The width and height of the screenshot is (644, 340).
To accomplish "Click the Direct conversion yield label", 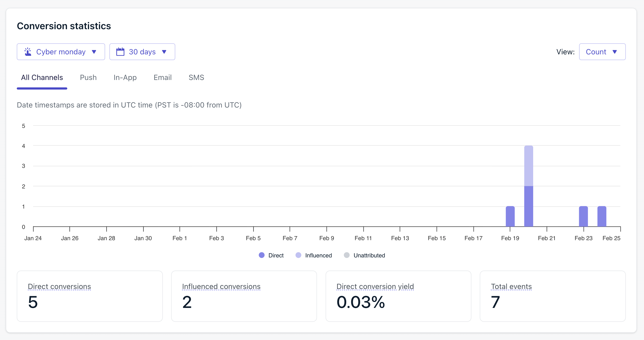I will tap(375, 287).
